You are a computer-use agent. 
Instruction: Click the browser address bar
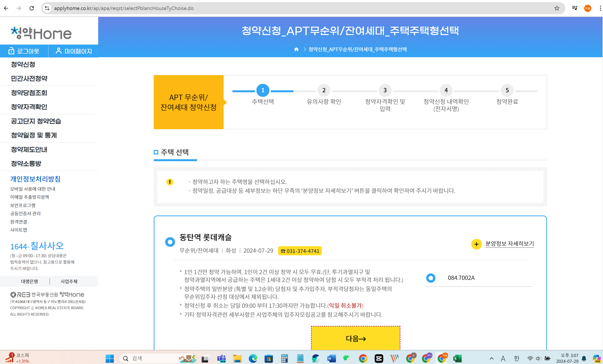[294, 8]
